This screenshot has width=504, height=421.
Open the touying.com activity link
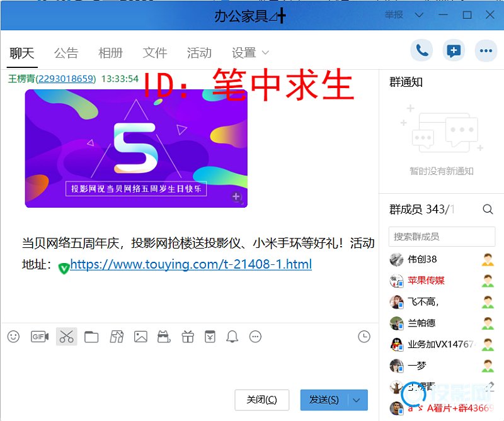tap(191, 264)
